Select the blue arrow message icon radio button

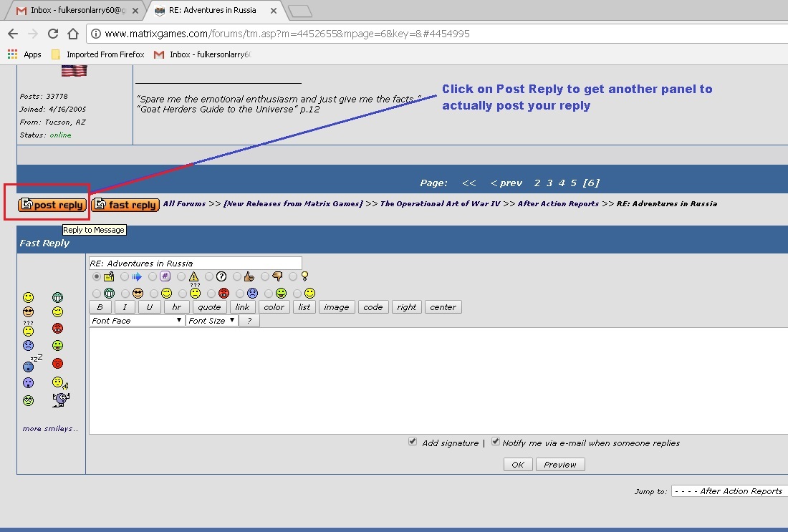[125, 276]
